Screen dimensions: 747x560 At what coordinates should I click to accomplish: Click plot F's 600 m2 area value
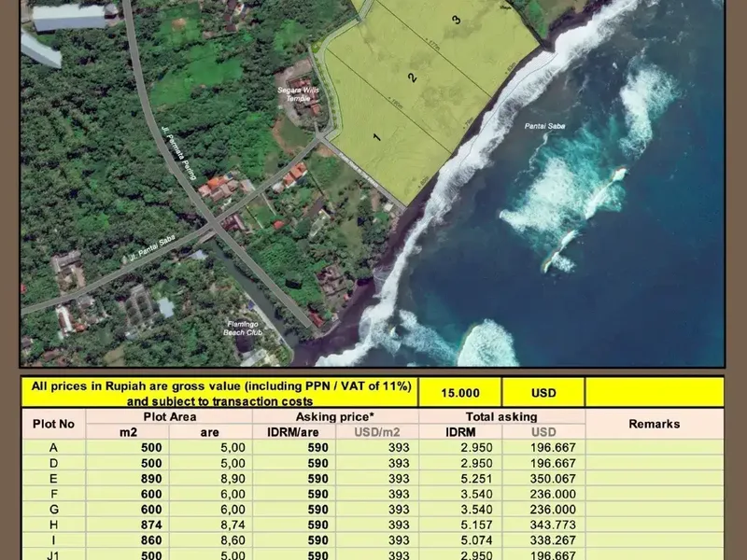[151, 494]
